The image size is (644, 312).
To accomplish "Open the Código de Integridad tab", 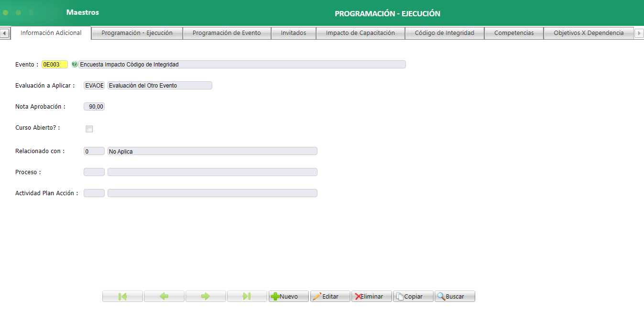I will pos(444,33).
